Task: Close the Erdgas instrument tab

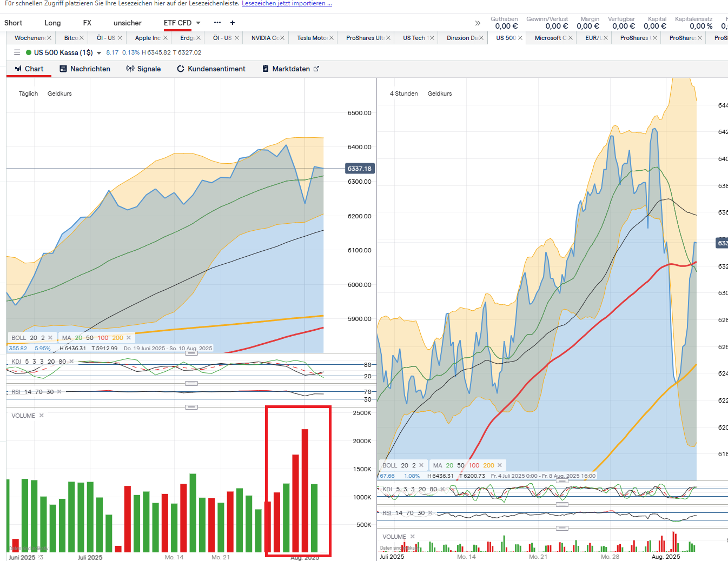Action: pos(198,38)
